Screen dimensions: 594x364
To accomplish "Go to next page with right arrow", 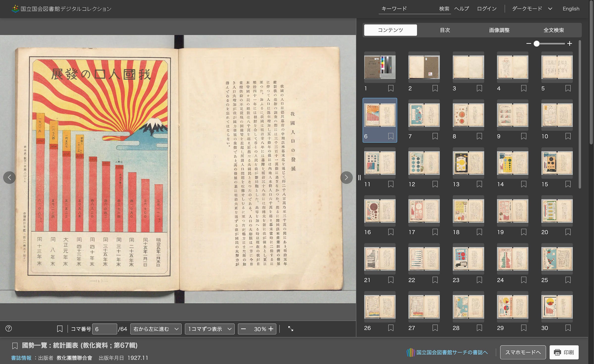I will point(346,177).
